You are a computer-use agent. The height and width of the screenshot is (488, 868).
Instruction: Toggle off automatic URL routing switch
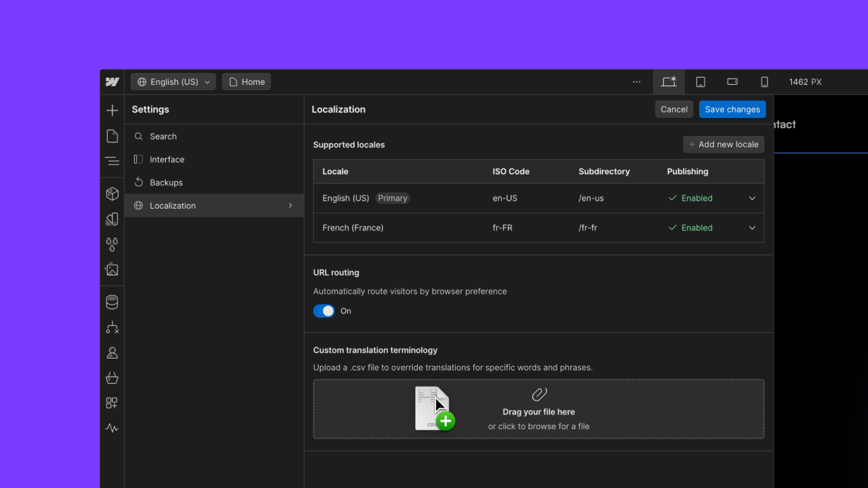tap(324, 311)
